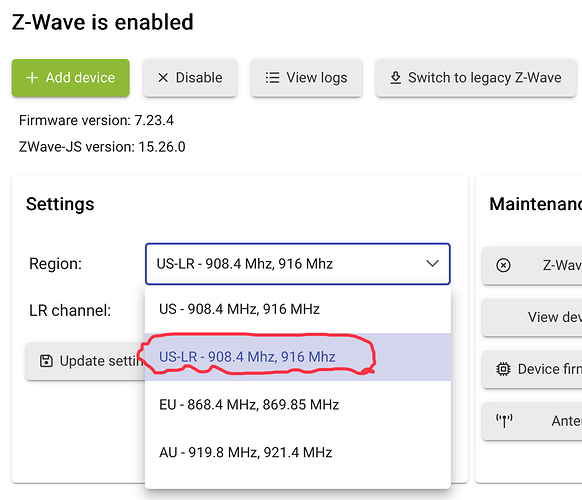Click the circled X maintenance icon

[503, 265]
